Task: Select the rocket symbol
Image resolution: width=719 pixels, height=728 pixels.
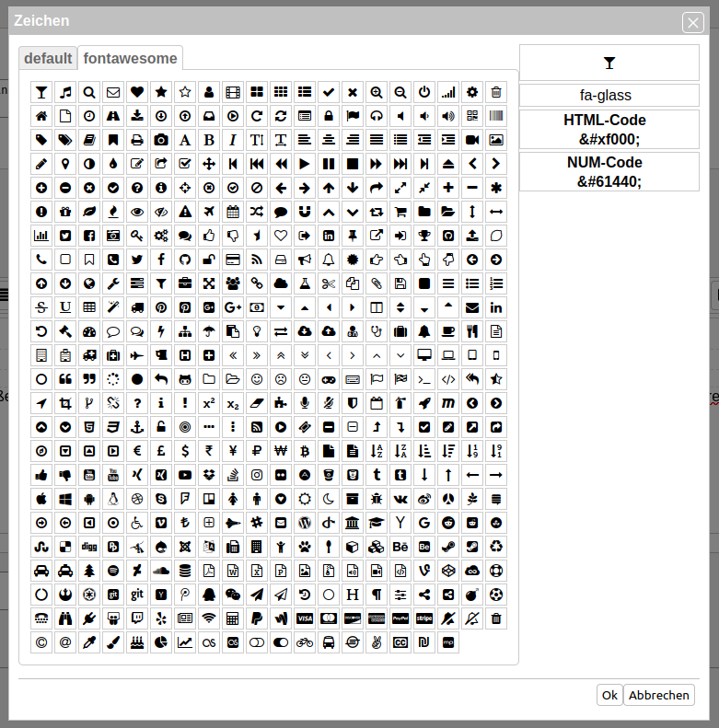Action: point(424,403)
